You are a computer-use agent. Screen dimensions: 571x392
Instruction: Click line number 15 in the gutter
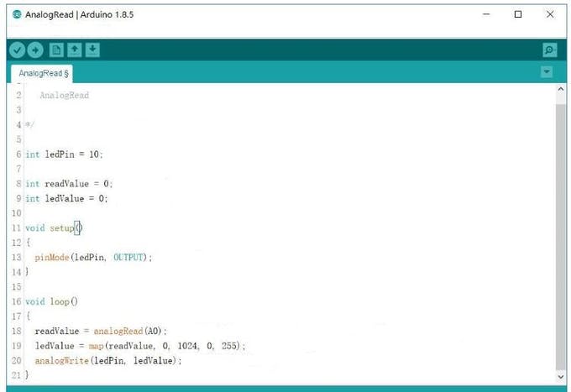coord(17,287)
